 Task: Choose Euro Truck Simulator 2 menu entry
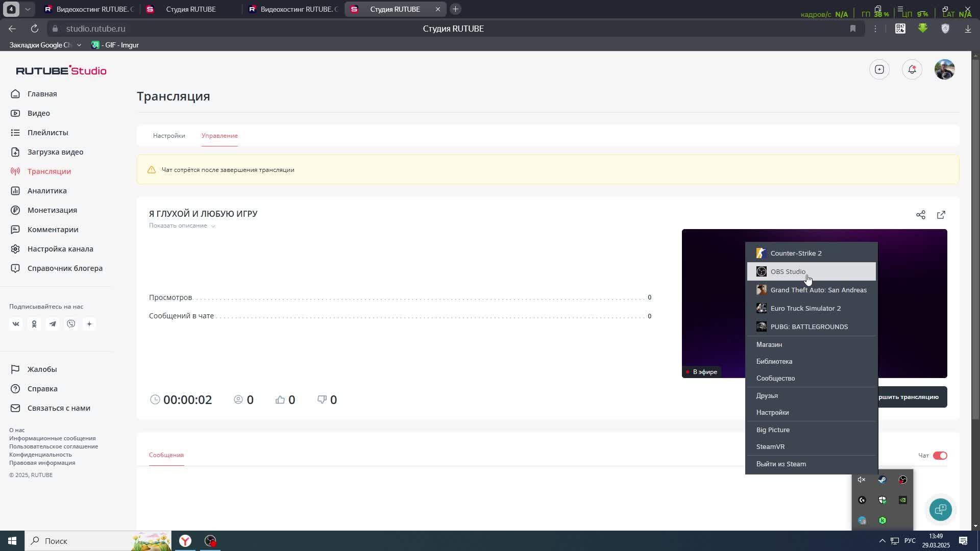tap(812, 308)
